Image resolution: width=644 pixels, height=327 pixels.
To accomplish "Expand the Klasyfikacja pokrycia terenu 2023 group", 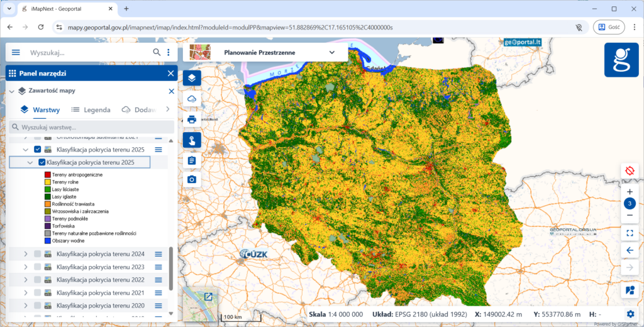I will (26, 267).
